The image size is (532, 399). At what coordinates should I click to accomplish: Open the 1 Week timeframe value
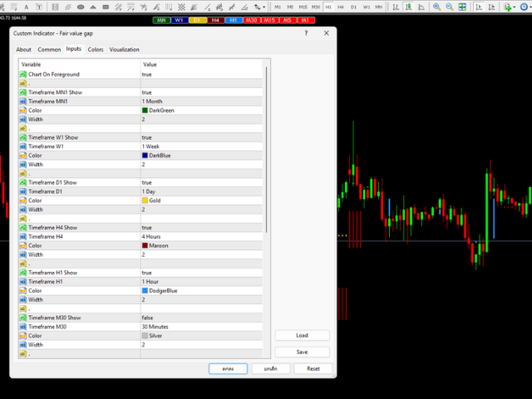pos(201,146)
